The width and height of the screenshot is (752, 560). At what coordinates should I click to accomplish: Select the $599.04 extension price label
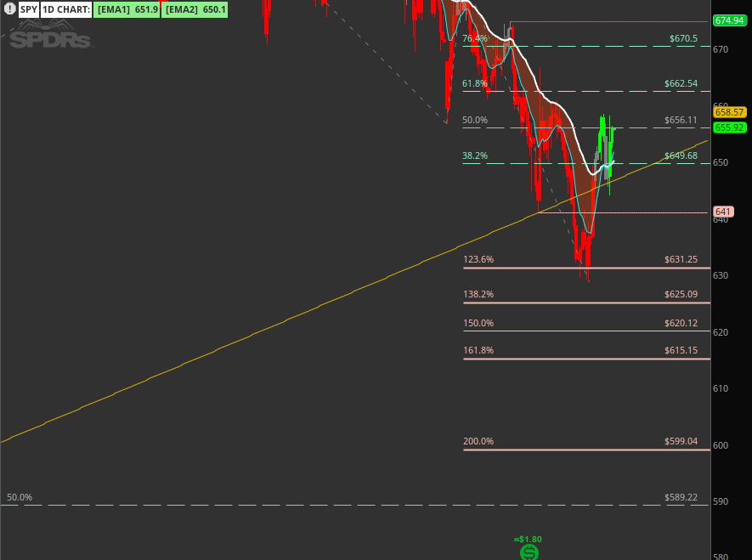point(681,441)
